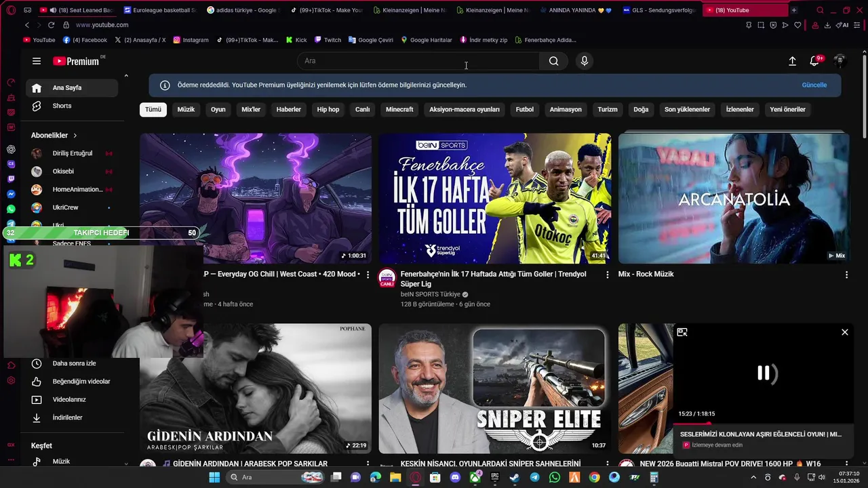
Task: Open more options for Everyday OG Chill
Action: click(368, 274)
